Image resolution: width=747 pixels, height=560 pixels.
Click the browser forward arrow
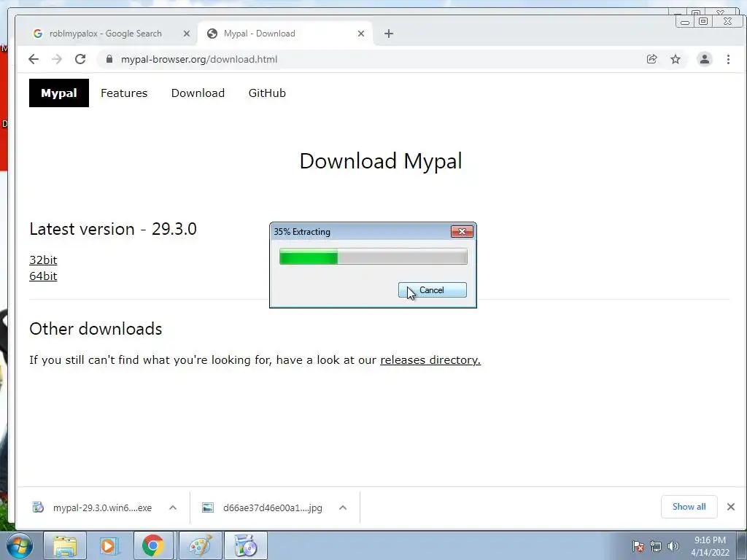pos(57,59)
